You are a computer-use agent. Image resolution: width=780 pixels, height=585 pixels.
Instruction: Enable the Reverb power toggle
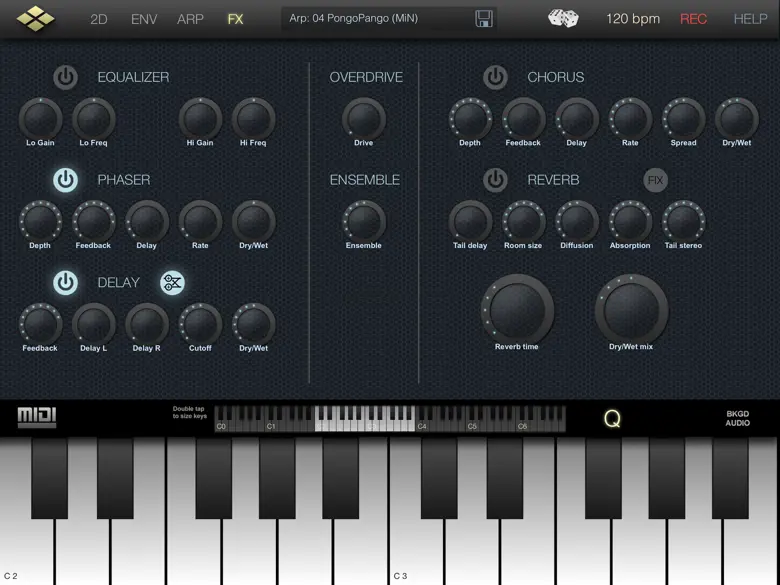(x=495, y=180)
